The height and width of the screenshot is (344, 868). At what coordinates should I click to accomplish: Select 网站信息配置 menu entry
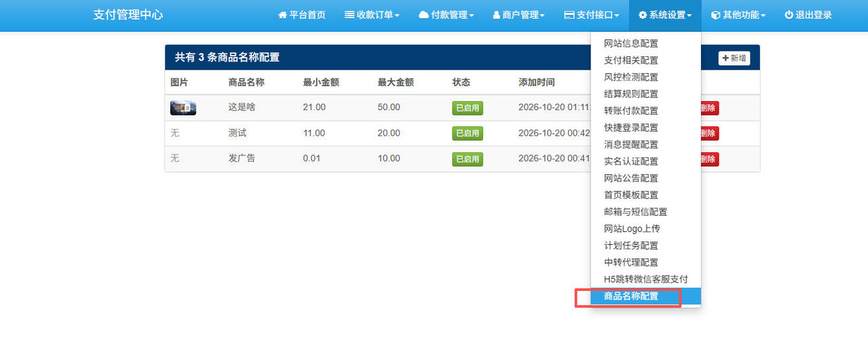coord(645,43)
